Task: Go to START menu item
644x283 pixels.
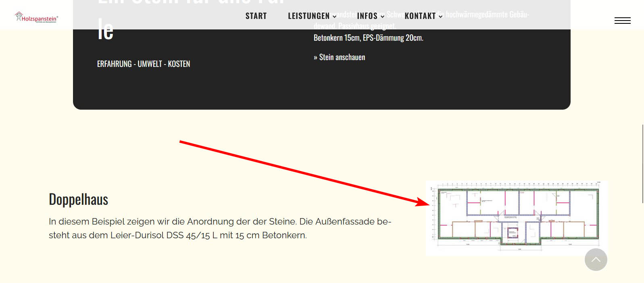Action: click(256, 16)
